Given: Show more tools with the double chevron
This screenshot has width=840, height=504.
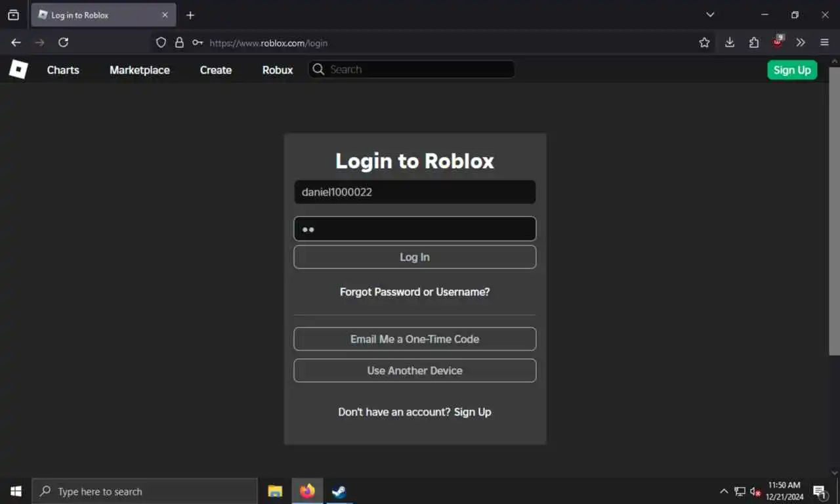Looking at the screenshot, I should (x=801, y=43).
